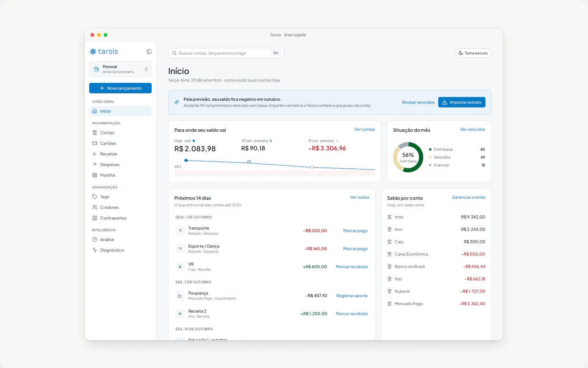
Task: Click Registrar aporte for Poupança
Action: 352,296
